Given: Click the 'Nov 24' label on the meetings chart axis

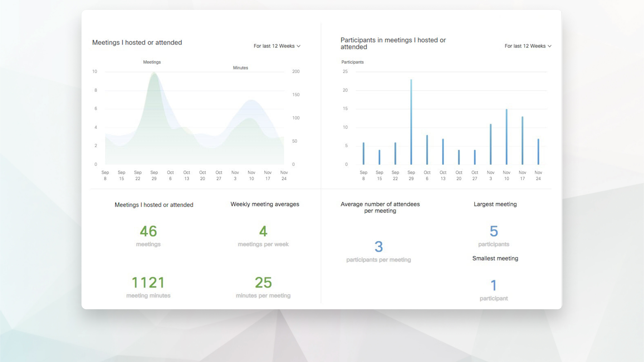Looking at the screenshot, I should [x=284, y=175].
